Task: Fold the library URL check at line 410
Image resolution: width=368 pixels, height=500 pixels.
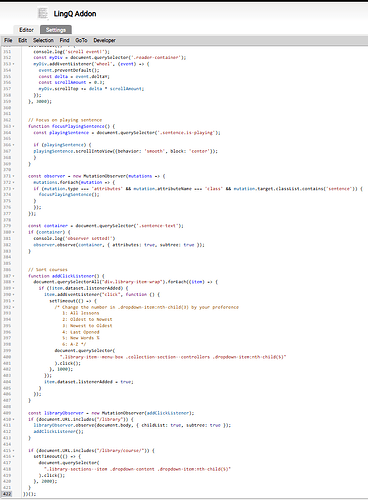Action: 14,419
